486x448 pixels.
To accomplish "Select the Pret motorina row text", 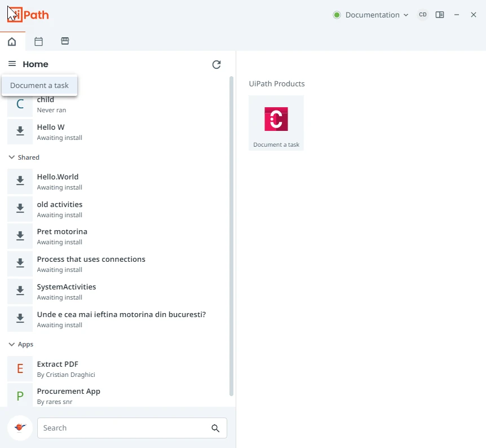I will pyautogui.click(x=62, y=232).
